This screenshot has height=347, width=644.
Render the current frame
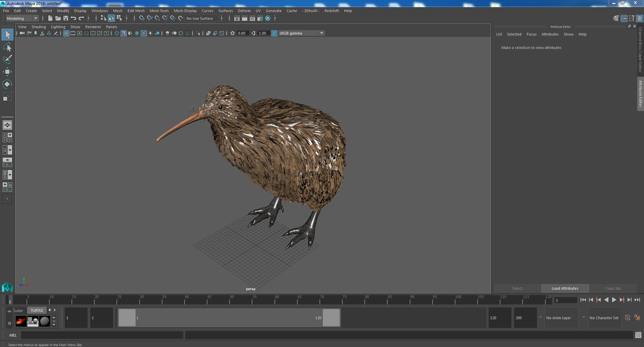[245, 18]
